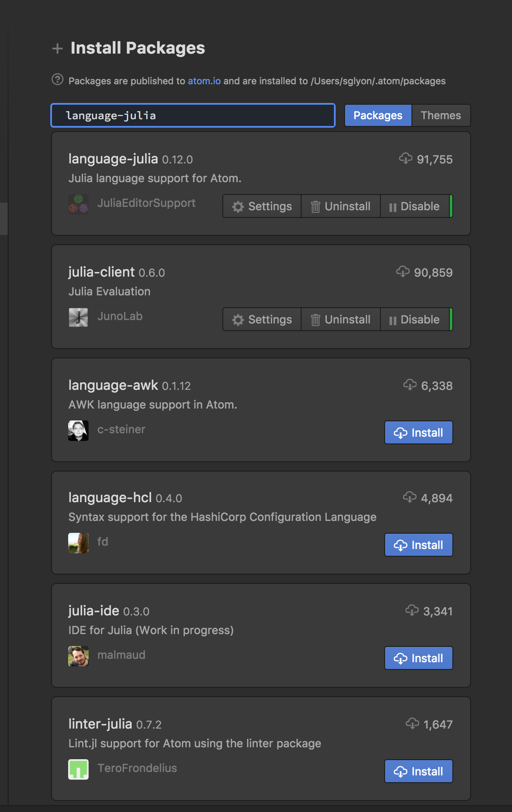Click the green enabled indicator beside language-julia's Disable
This screenshot has height=812, width=512.
coord(451,206)
